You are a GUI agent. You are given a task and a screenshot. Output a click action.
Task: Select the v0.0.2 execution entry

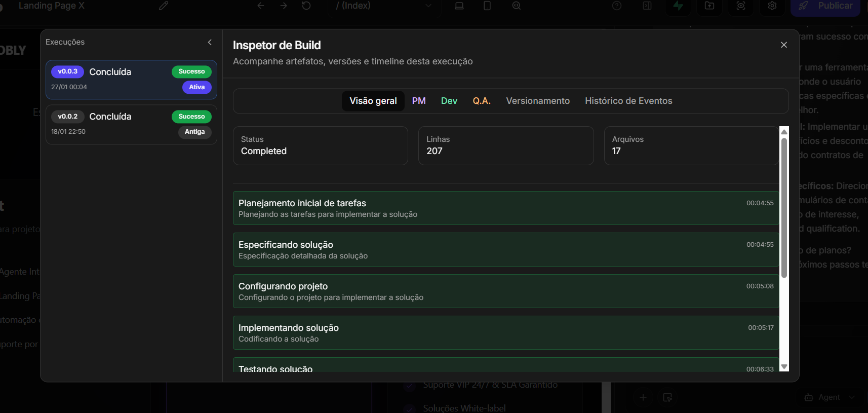coord(131,124)
